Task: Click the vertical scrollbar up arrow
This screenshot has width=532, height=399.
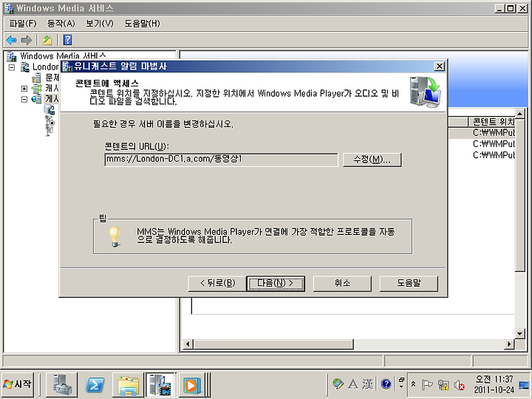Action: pyautogui.click(x=519, y=113)
